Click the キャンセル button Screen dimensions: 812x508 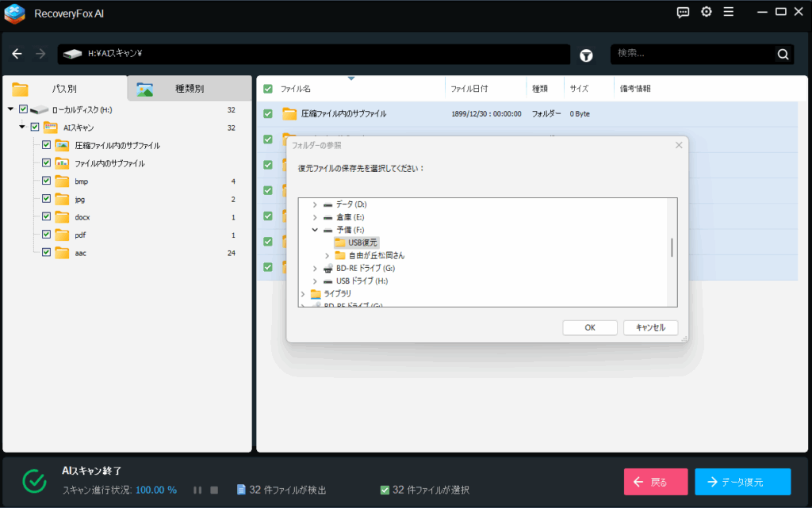[650, 327]
